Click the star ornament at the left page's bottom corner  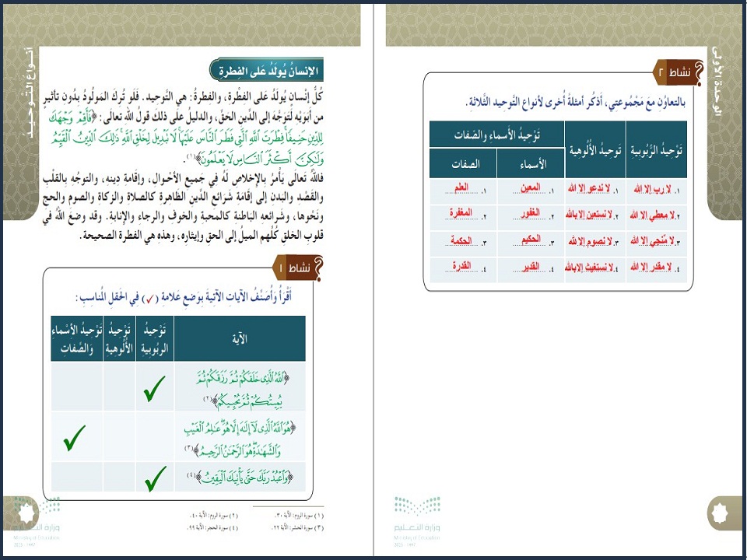(25, 513)
